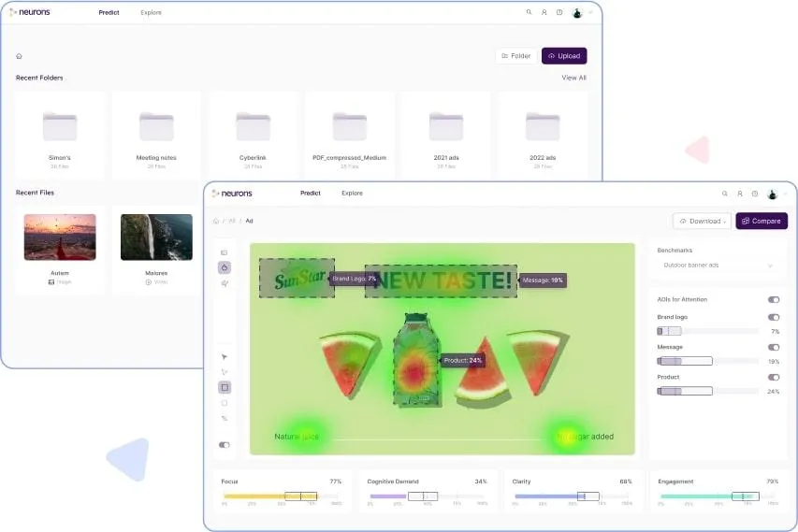Click the person icon in the back window header

pos(544,12)
